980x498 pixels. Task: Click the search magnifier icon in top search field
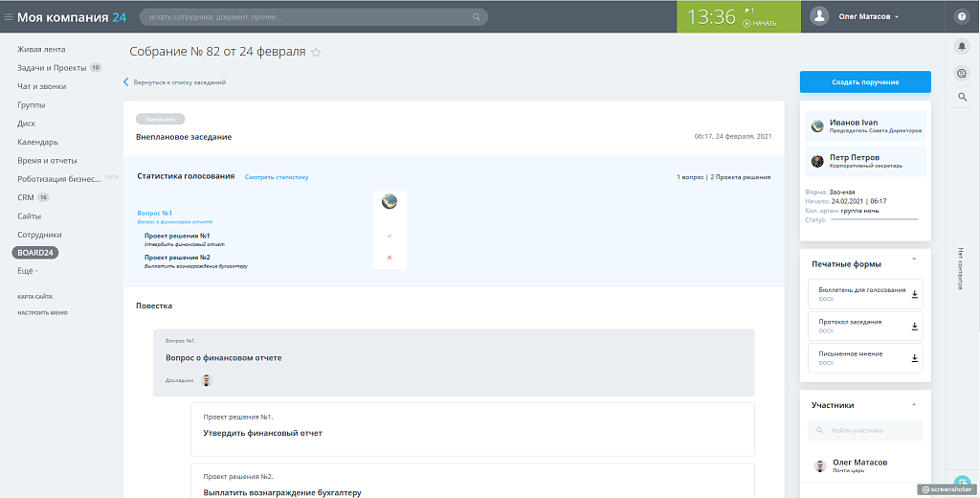[x=477, y=17]
